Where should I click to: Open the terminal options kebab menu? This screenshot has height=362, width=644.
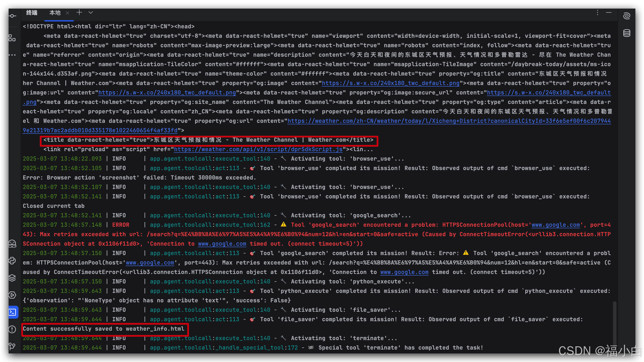click(x=598, y=12)
